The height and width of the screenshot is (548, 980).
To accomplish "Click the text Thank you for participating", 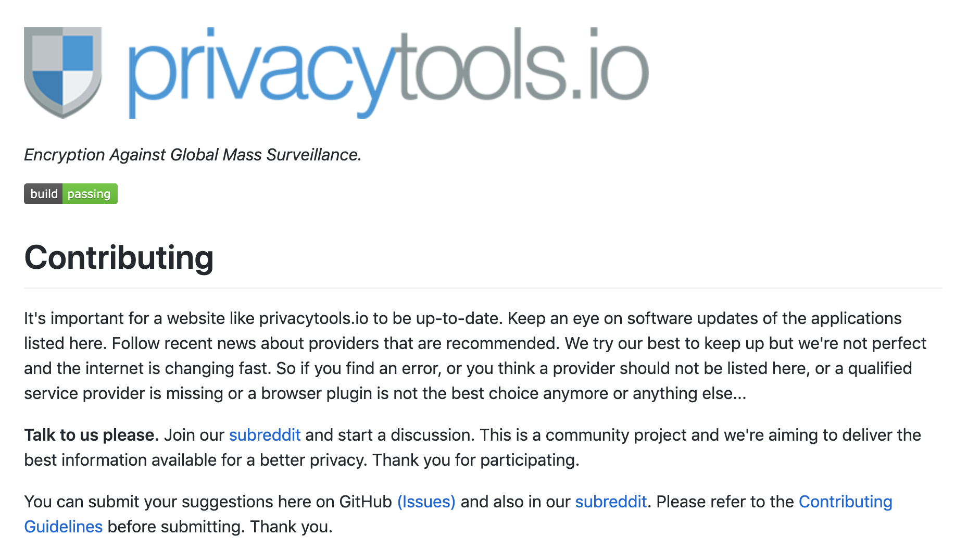I will click(x=475, y=460).
